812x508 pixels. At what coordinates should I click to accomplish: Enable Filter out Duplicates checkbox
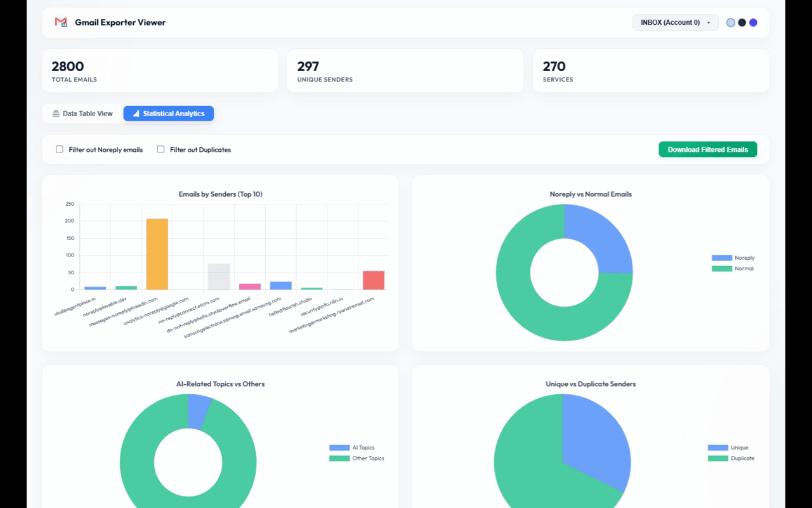(160, 149)
